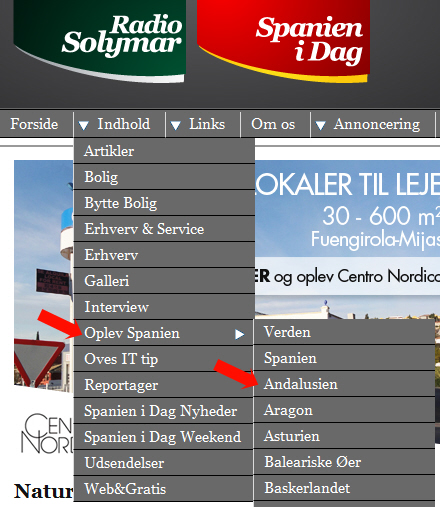Viewport: 440px width, 507px height.
Task: Expand the Links dropdown arrow
Action: 175,125
